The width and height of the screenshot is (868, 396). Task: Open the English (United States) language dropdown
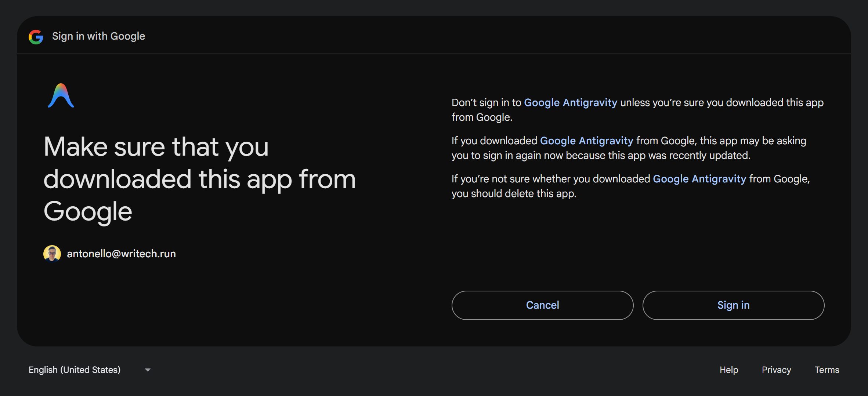click(90, 370)
